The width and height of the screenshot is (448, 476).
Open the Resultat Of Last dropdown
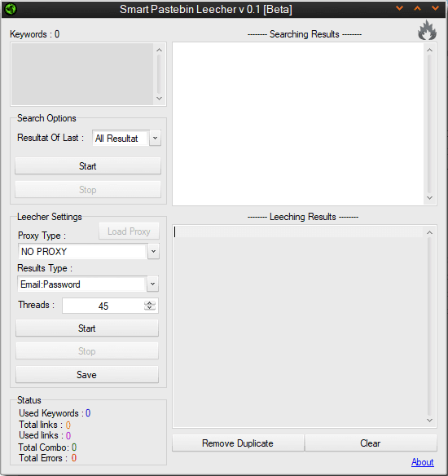(155, 138)
